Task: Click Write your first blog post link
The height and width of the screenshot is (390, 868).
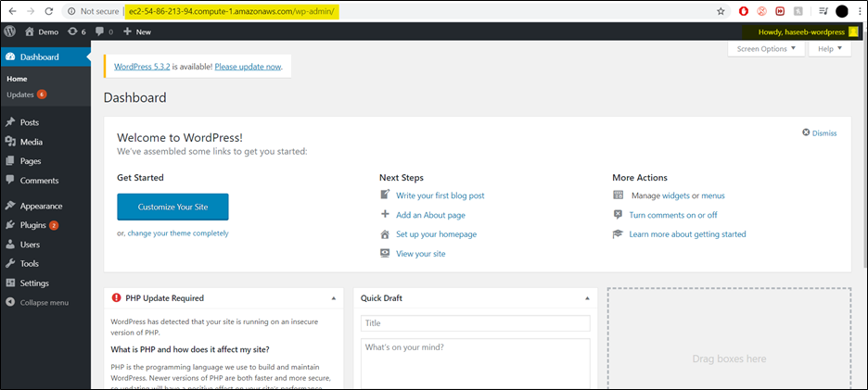Action: click(x=440, y=195)
